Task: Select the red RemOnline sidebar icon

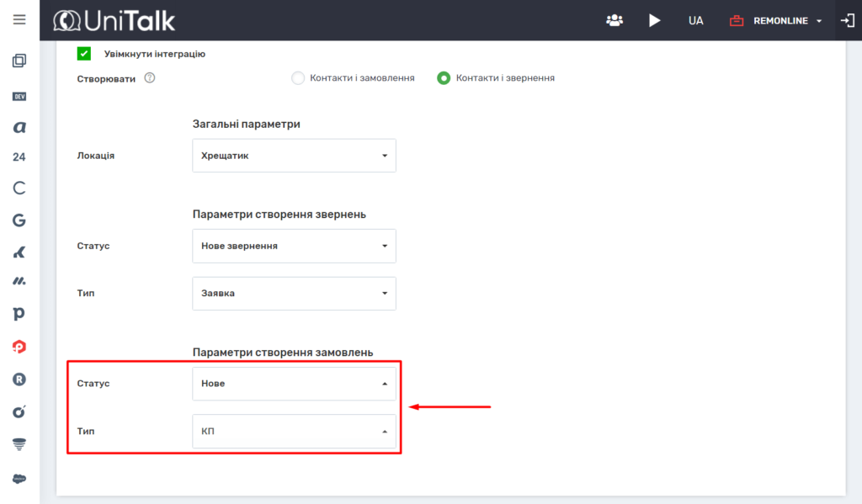Action: 19,346
